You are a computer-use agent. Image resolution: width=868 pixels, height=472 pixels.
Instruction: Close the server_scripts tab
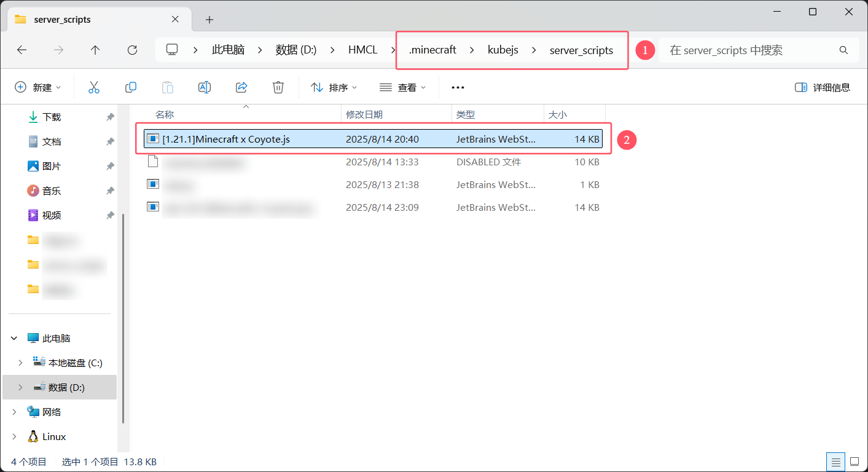pyautogui.click(x=176, y=19)
